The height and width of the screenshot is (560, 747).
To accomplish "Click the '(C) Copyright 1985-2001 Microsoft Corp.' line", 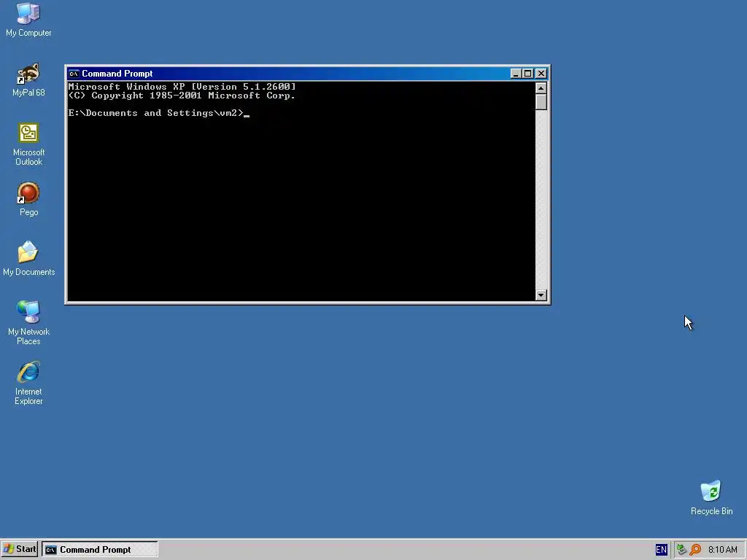I will click(182, 96).
